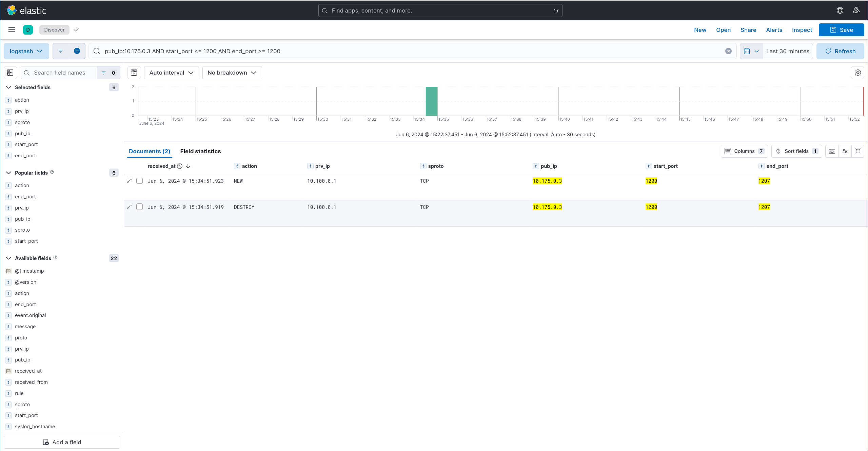Image resolution: width=868 pixels, height=451 pixels.
Task: Select the DESTROY action row checkbox
Action: tap(139, 207)
